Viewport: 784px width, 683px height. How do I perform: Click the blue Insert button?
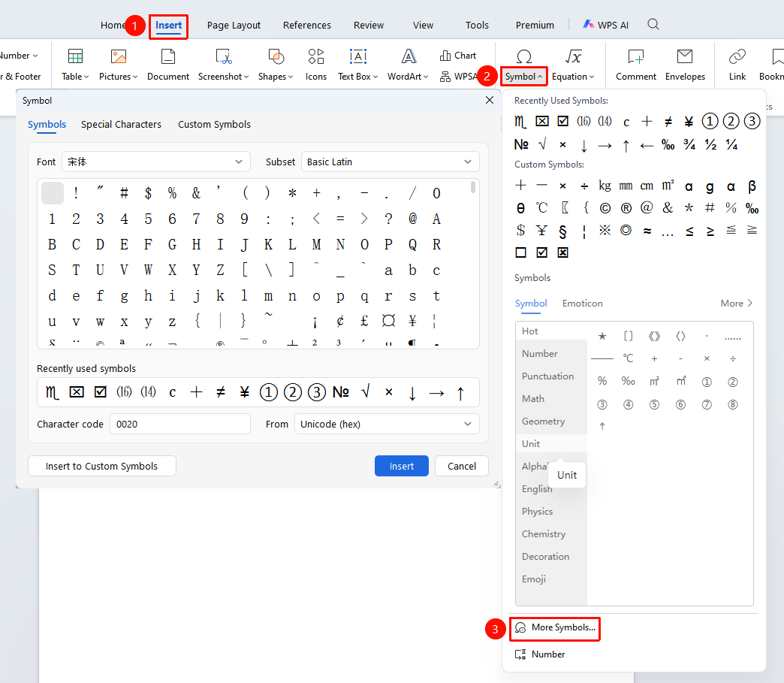[x=402, y=466]
